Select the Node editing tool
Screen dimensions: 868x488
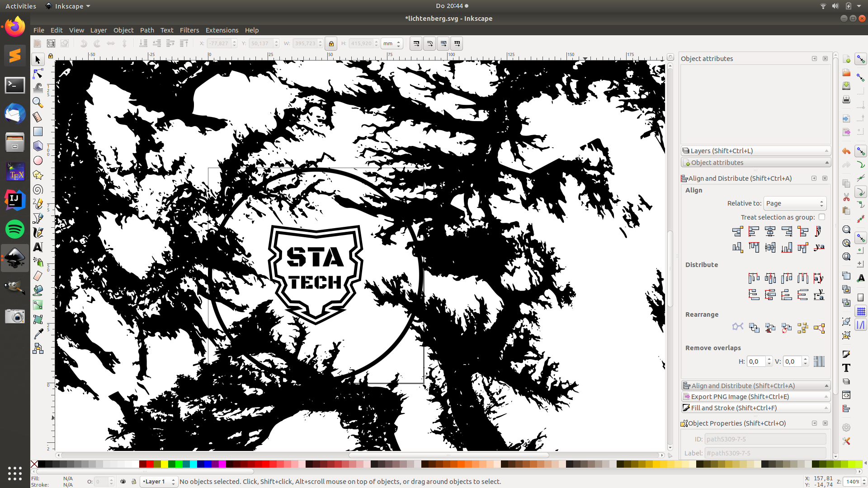pos(38,74)
